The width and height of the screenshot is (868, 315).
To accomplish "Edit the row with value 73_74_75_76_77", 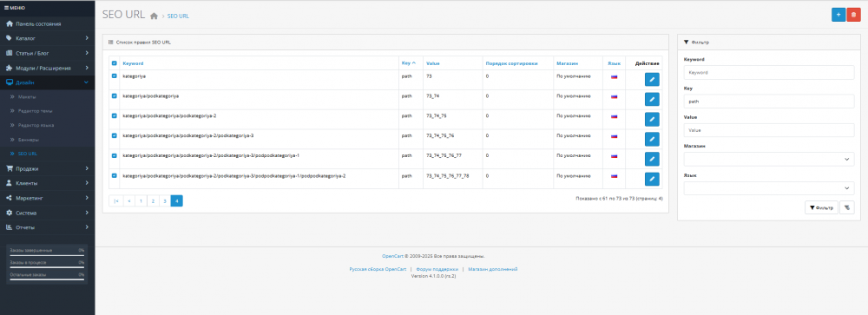I will [x=652, y=159].
